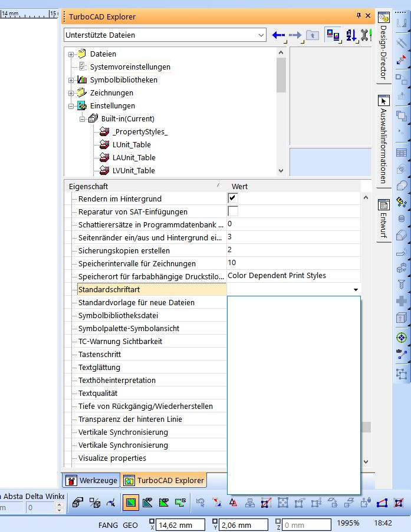
Task: Toggle the X coordinate lock checkbox
Action: 152,521
